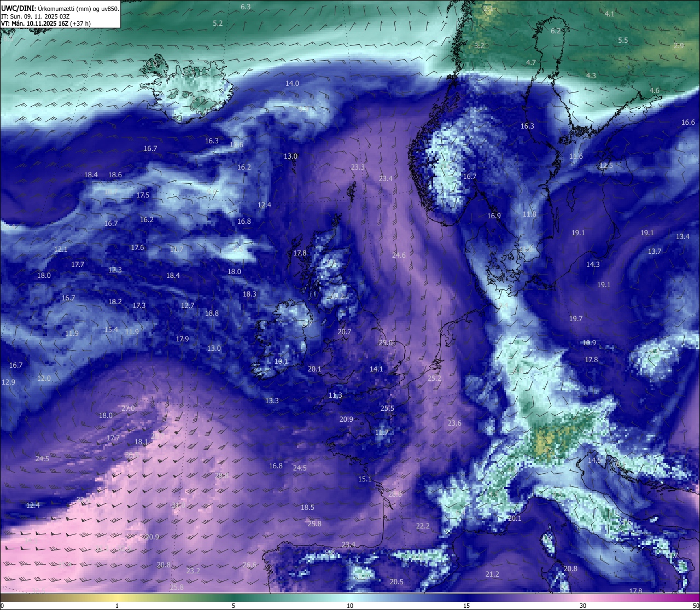This screenshot has height=610, width=700.
Task: Click the '23.3' map value
Action: (x=358, y=167)
